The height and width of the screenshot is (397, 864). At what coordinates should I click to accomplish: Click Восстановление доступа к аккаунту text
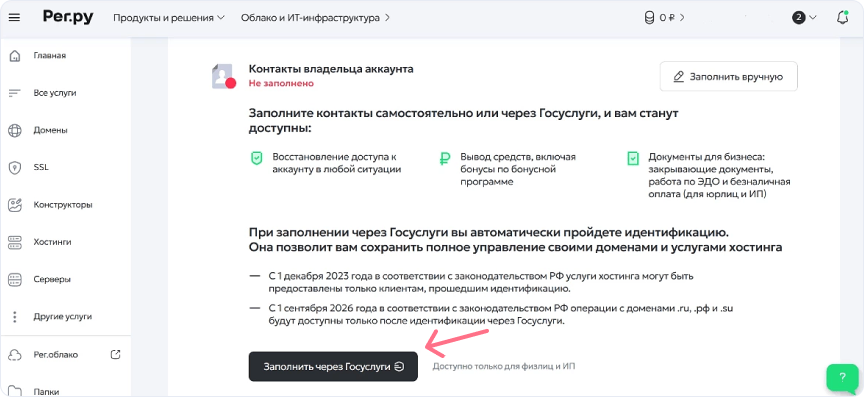[x=336, y=163]
